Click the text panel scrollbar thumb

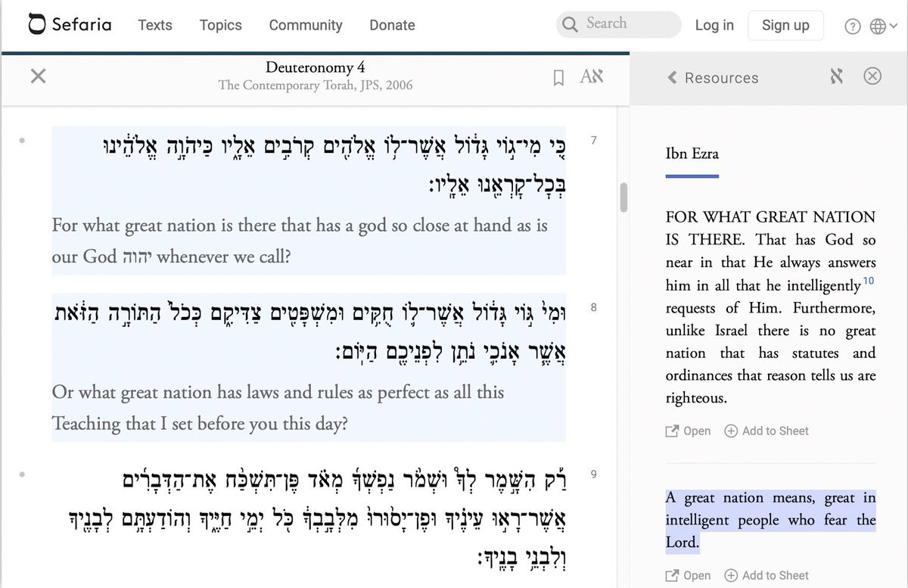click(x=624, y=198)
